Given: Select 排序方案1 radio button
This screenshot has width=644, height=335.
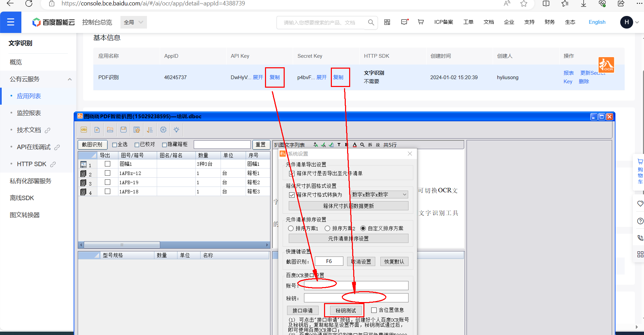Looking at the screenshot, I should [291, 228].
